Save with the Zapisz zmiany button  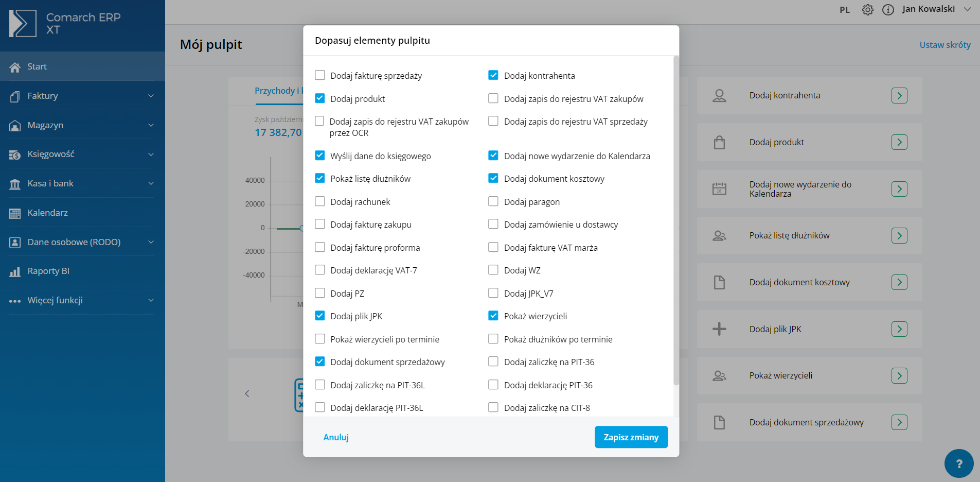pos(631,437)
